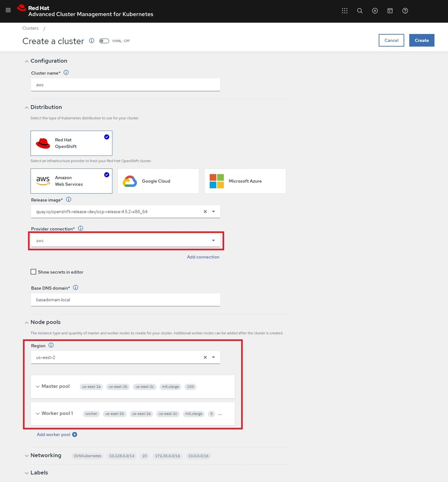
Task: Open the hamburger navigation menu
Action: click(8, 10)
